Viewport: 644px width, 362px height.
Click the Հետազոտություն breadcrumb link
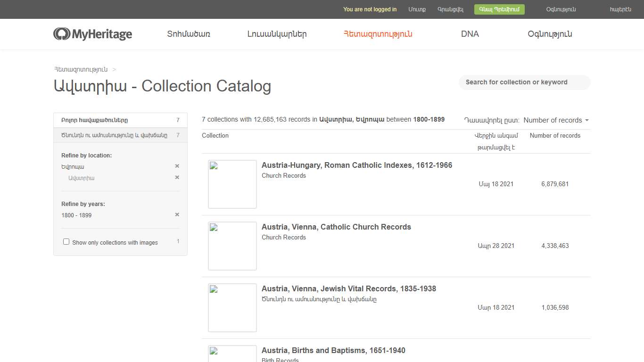pos(80,69)
